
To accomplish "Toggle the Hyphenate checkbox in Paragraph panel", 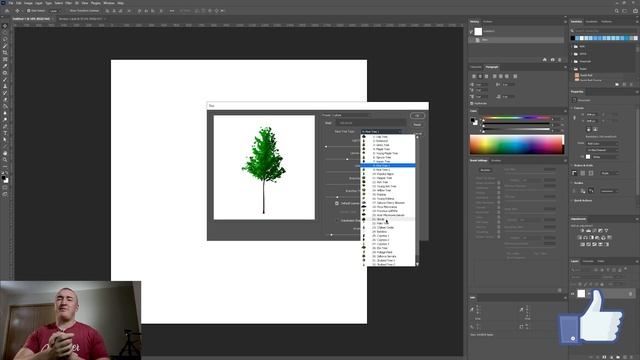I will 472,104.
